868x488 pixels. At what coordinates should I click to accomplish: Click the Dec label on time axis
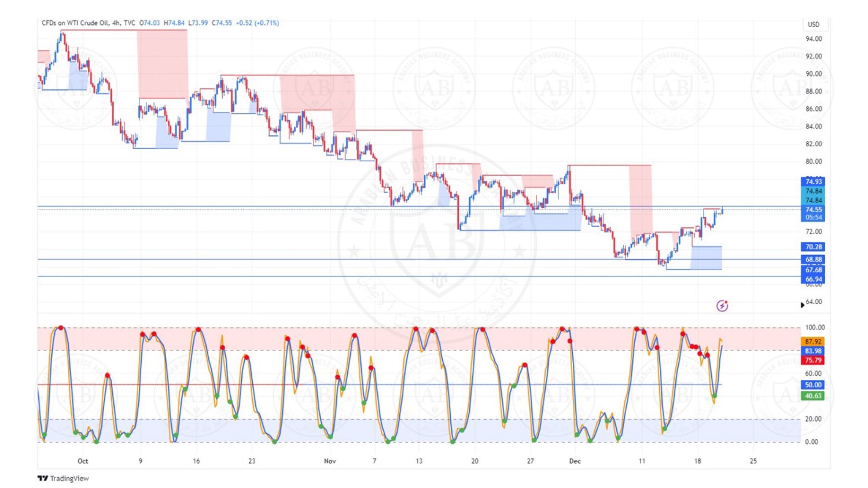click(575, 461)
